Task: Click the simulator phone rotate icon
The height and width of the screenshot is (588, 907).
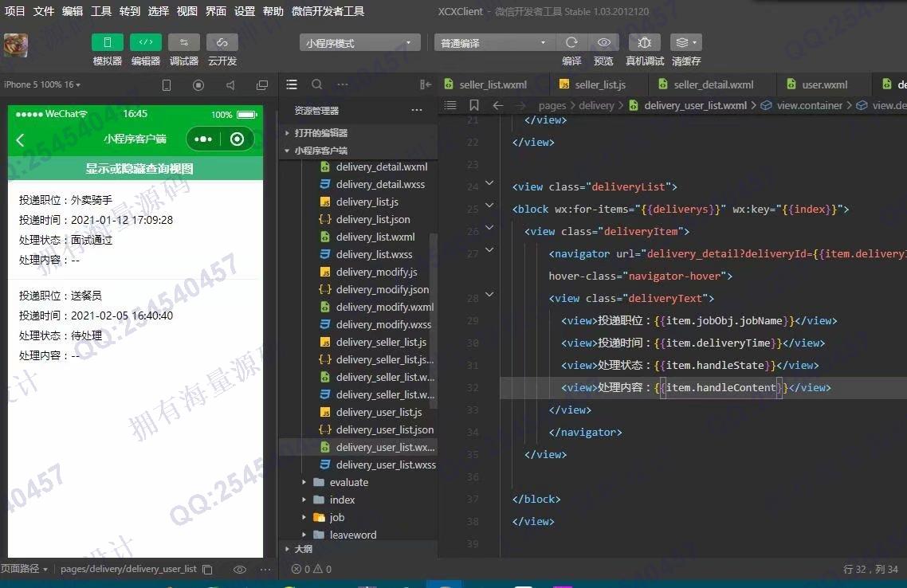Action: click(167, 85)
